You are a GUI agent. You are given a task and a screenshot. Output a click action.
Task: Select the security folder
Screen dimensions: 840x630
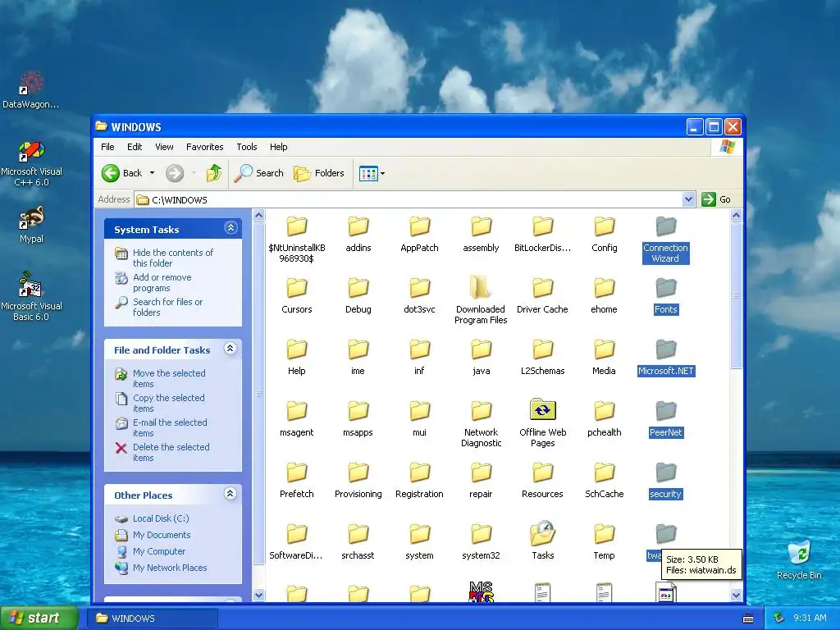tap(665, 480)
